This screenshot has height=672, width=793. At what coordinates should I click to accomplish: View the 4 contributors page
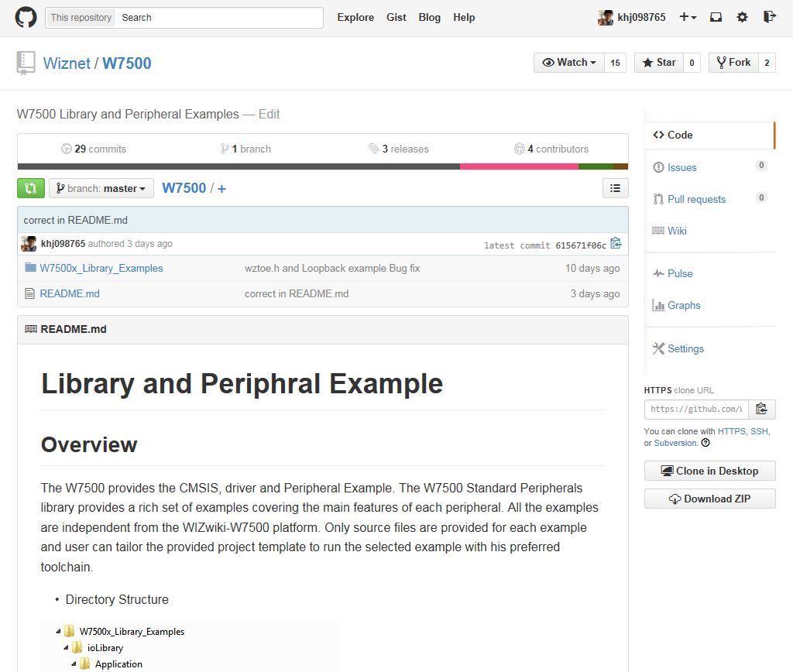coord(551,149)
